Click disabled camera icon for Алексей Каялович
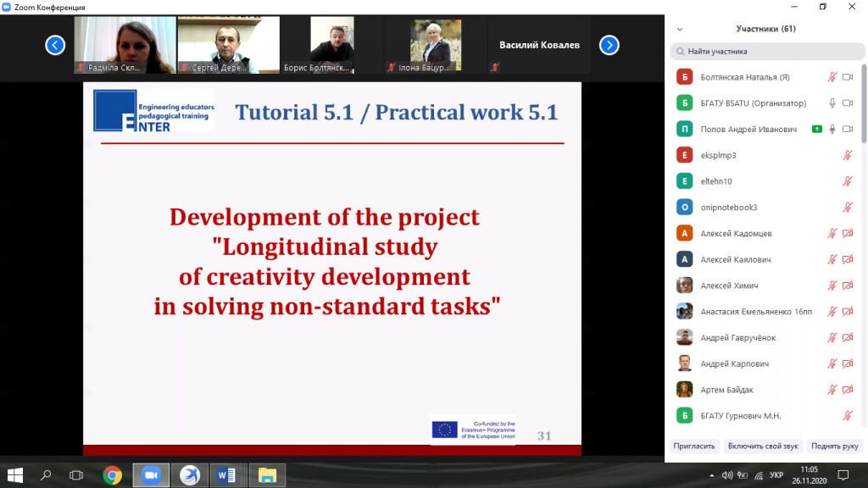Screen dimensions: 868x488 (848, 259)
